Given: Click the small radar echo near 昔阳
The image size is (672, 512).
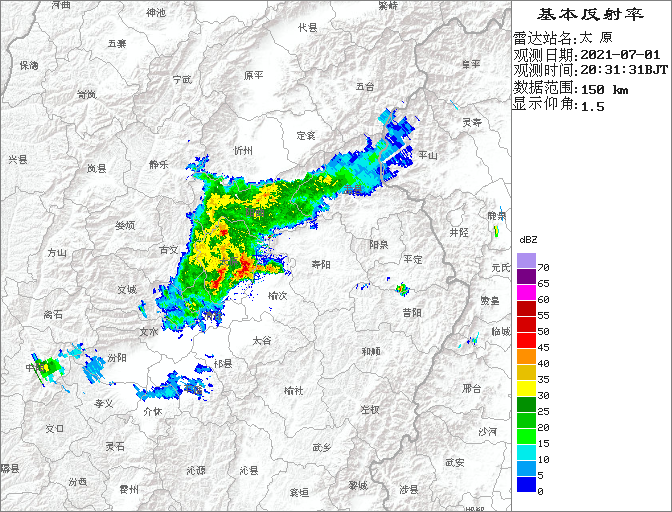Looking at the screenshot, I should [x=401, y=290].
